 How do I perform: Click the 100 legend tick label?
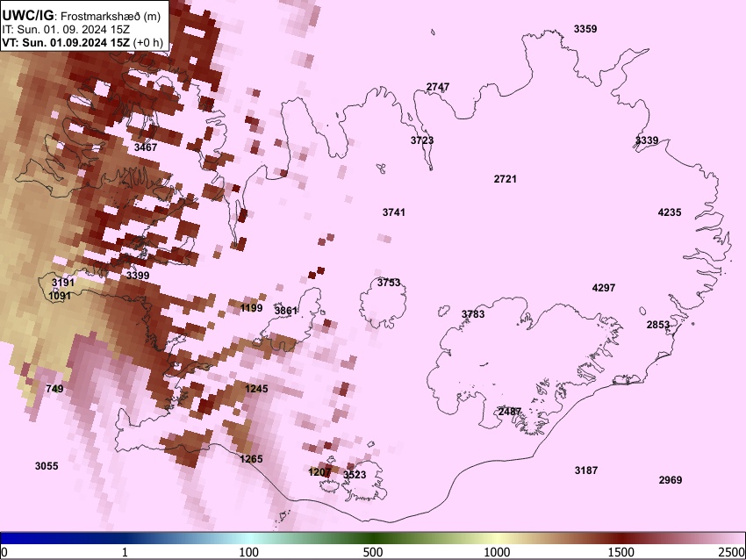[249, 552]
